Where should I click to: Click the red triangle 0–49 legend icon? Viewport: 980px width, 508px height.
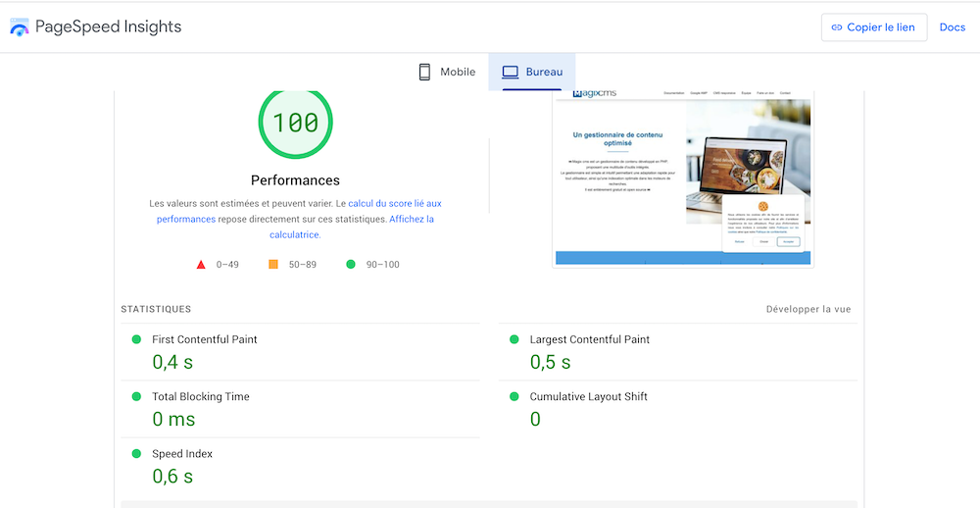click(201, 265)
